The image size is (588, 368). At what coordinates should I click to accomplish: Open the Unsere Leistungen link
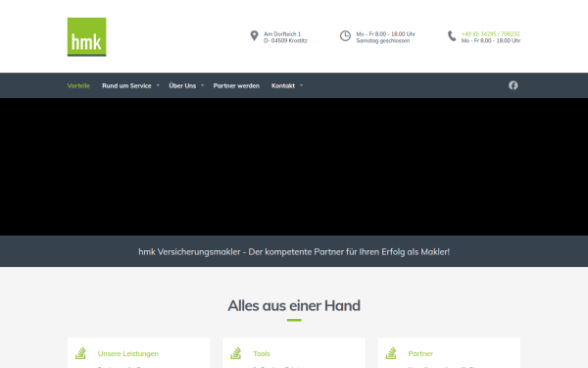(x=128, y=353)
